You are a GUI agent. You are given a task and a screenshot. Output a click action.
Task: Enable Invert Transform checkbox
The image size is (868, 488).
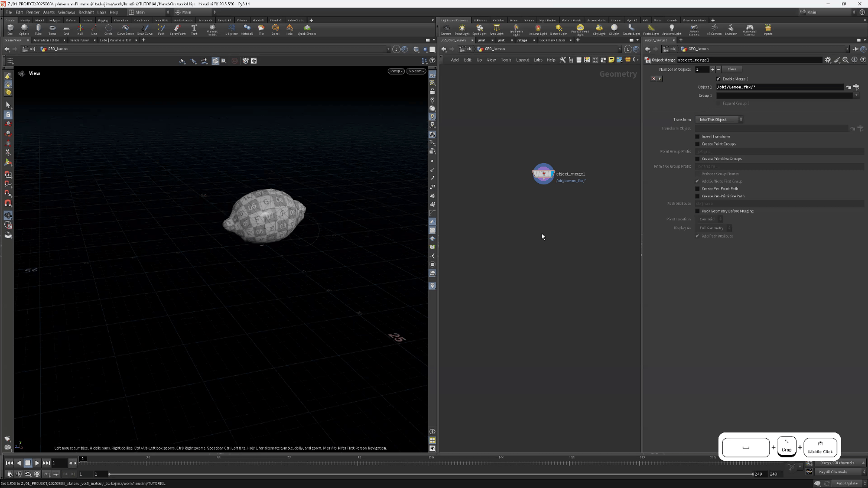coord(697,136)
